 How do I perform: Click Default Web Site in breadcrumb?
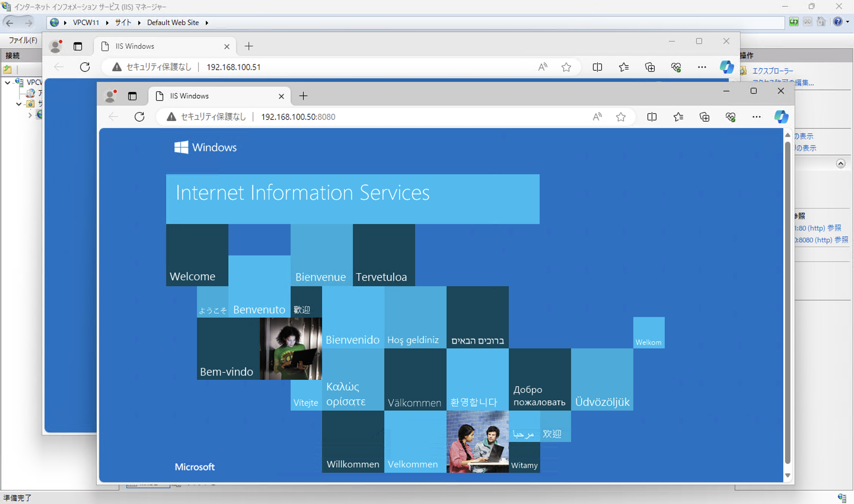[x=173, y=23]
